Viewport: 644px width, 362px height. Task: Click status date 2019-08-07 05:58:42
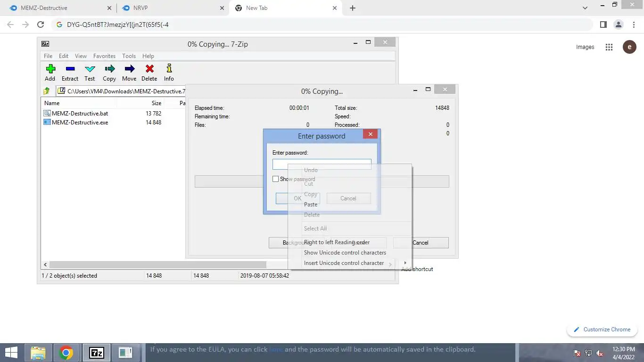click(x=265, y=276)
